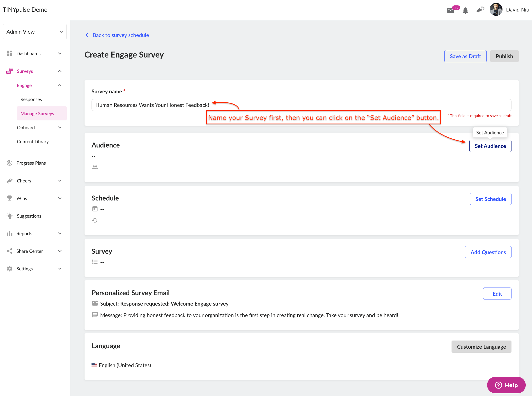Click the email subject envelope icon
The image size is (532, 396).
tap(95, 303)
